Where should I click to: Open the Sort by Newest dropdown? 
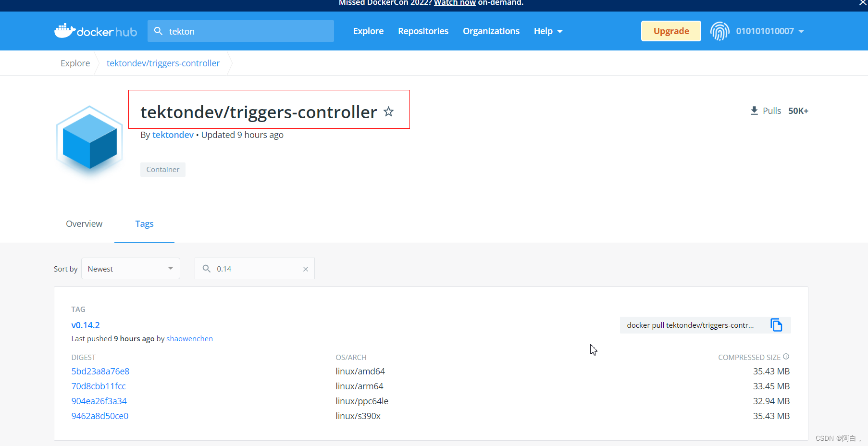(x=131, y=269)
